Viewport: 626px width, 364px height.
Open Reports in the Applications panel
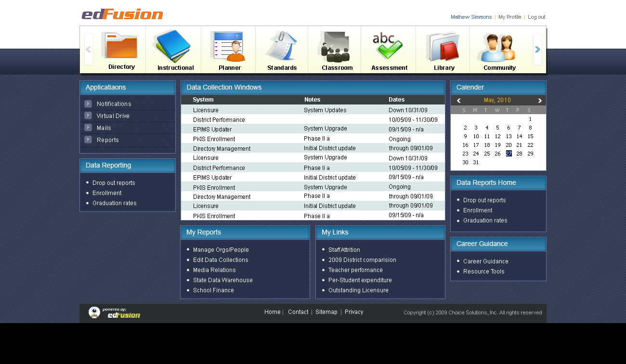(x=107, y=140)
